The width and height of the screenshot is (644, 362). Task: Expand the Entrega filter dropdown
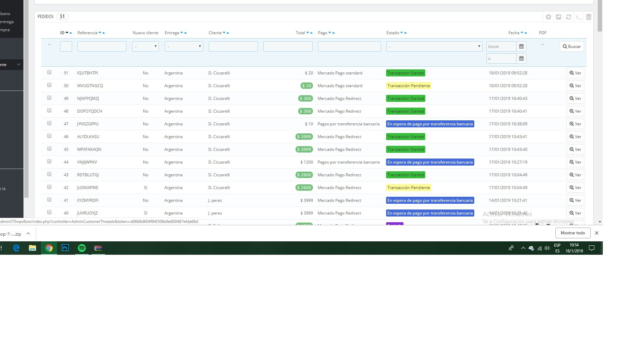pos(184,47)
